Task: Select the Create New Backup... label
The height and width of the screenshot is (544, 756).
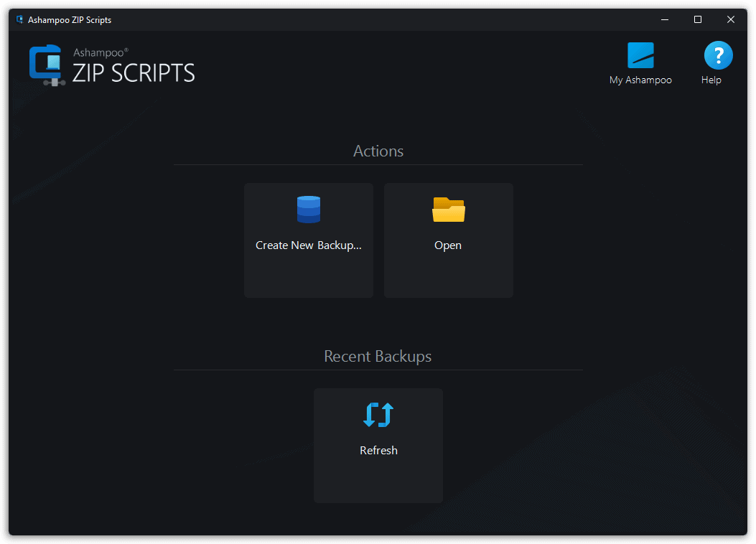Action: (309, 245)
